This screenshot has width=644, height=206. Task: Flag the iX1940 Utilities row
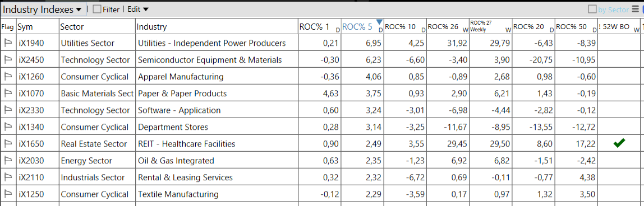pyautogui.click(x=8, y=43)
